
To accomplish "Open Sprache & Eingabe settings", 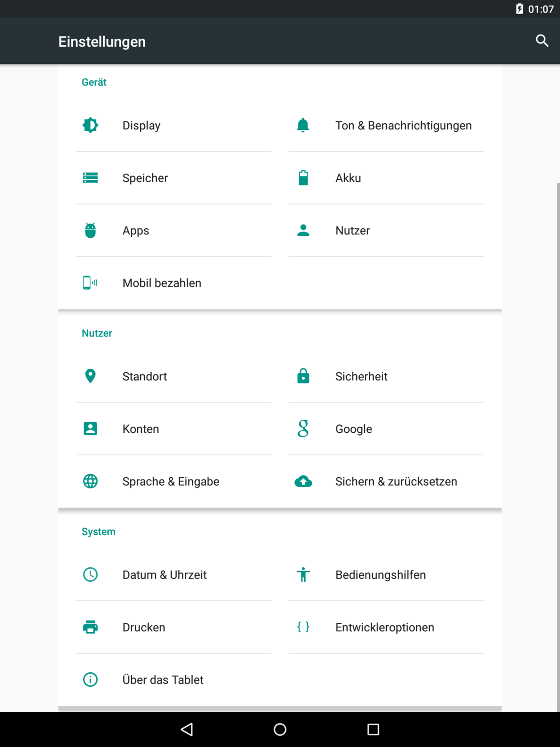I will 171,481.
